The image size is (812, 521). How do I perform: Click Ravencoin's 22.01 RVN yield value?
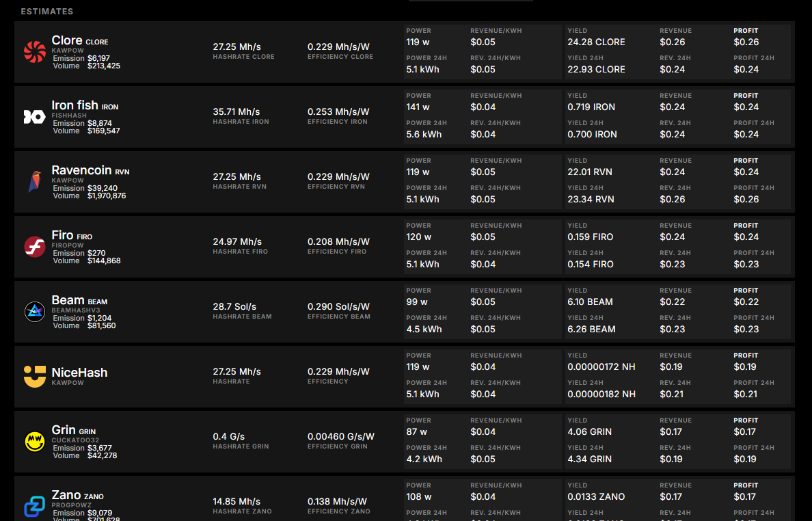(x=591, y=172)
